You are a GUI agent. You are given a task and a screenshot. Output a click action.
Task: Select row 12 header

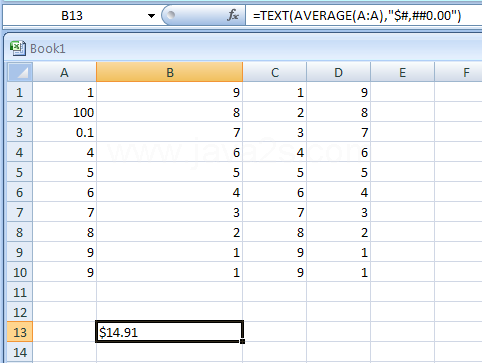click(x=20, y=312)
